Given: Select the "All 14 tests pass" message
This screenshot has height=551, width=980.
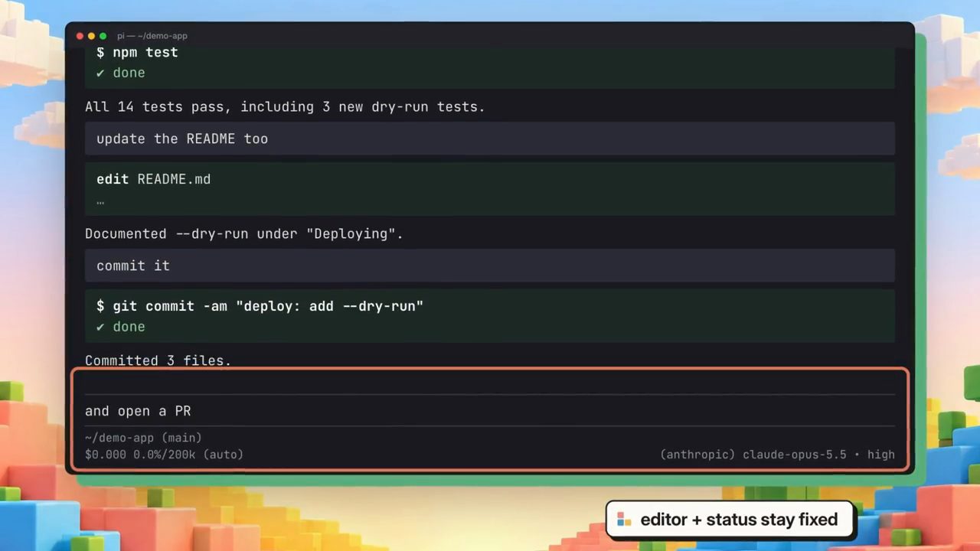Looking at the screenshot, I should tap(285, 106).
